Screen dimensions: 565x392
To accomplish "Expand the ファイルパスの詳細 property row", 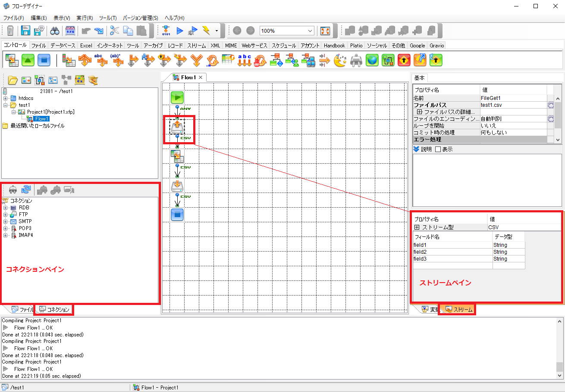I will pyautogui.click(x=419, y=112).
